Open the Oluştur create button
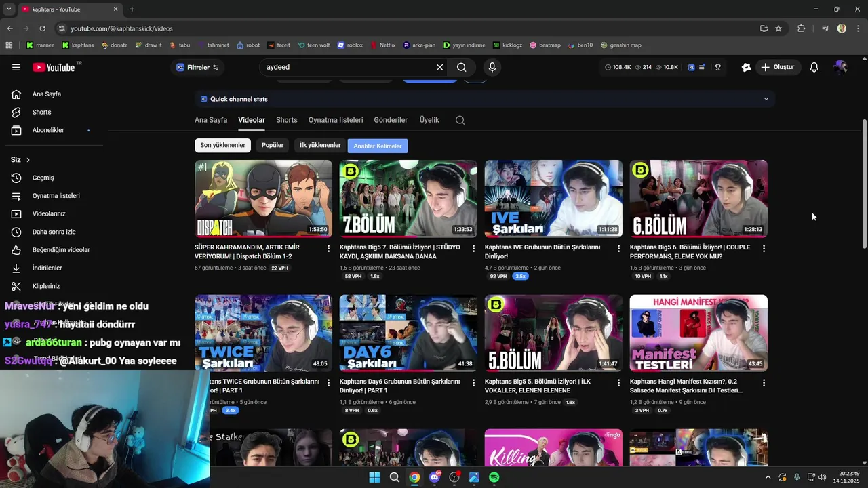 click(x=777, y=67)
